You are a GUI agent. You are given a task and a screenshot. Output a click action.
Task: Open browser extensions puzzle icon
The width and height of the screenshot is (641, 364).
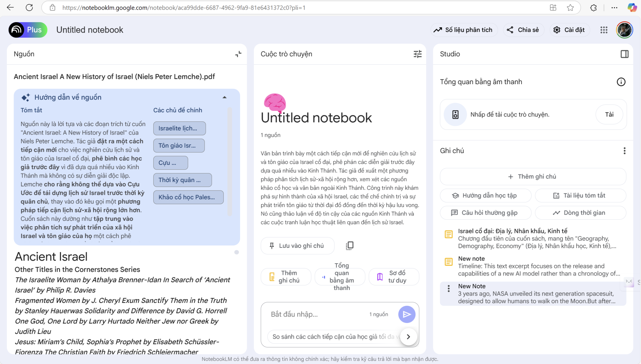[594, 8]
